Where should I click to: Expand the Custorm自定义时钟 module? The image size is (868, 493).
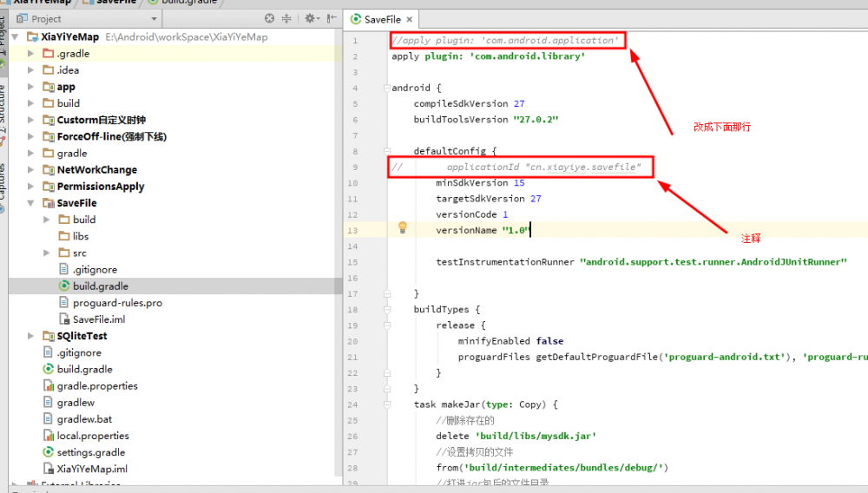click(x=31, y=120)
